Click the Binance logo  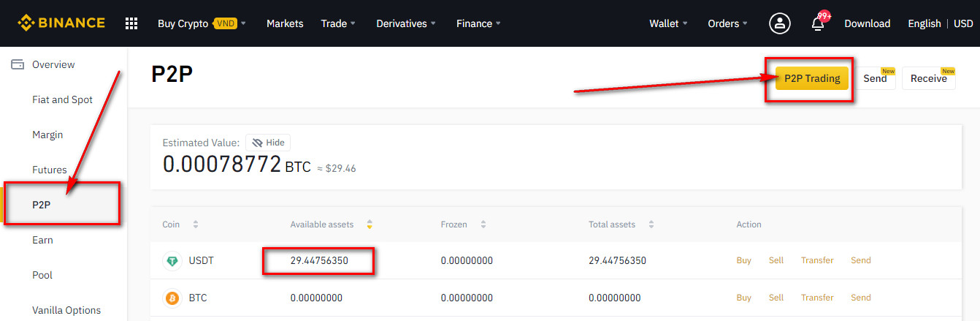(63, 23)
